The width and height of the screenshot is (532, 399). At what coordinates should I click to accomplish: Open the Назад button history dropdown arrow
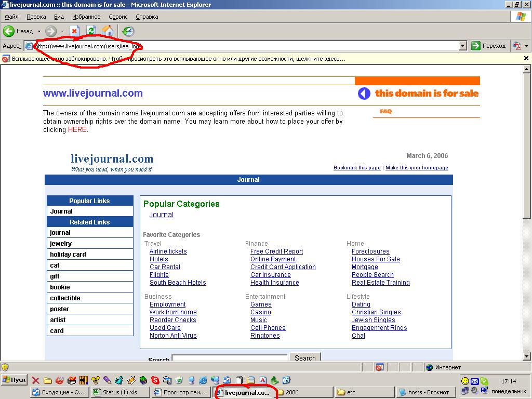point(39,31)
